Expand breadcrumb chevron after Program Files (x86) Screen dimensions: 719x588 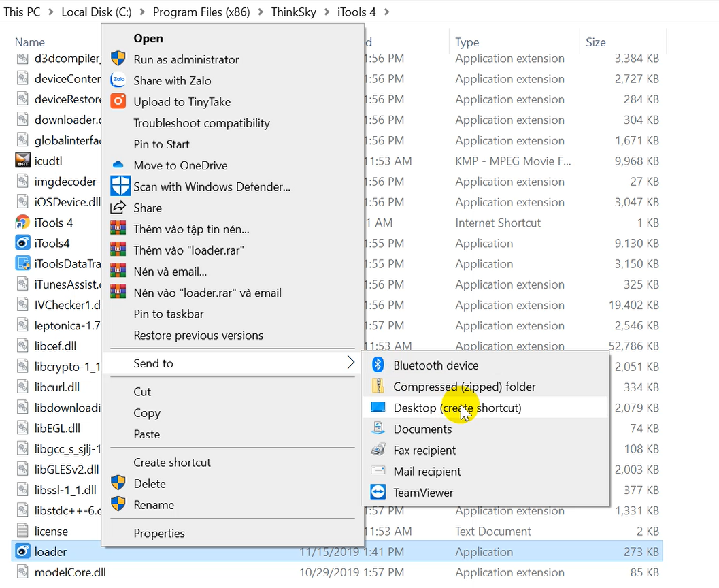pos(262,12)
